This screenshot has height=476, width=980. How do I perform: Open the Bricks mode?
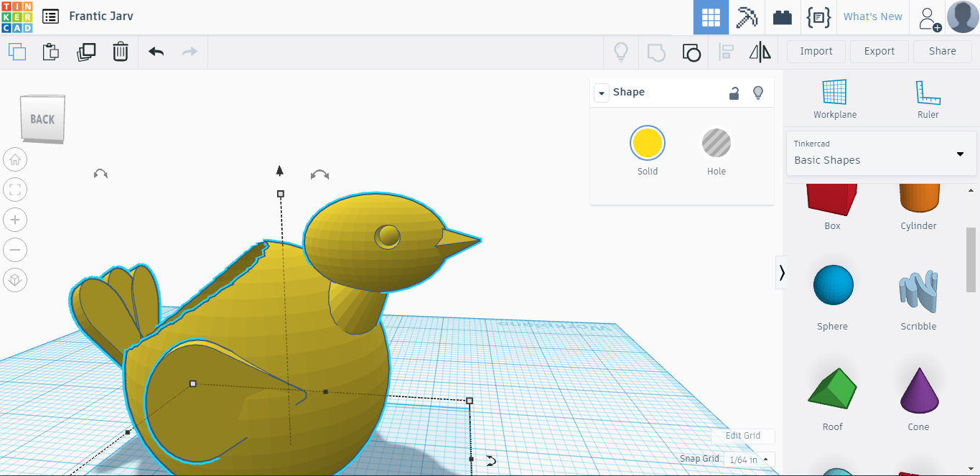783,17
